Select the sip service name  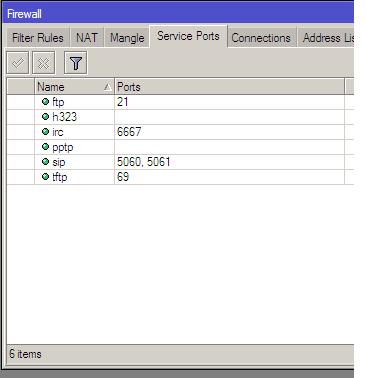[59, 162]
